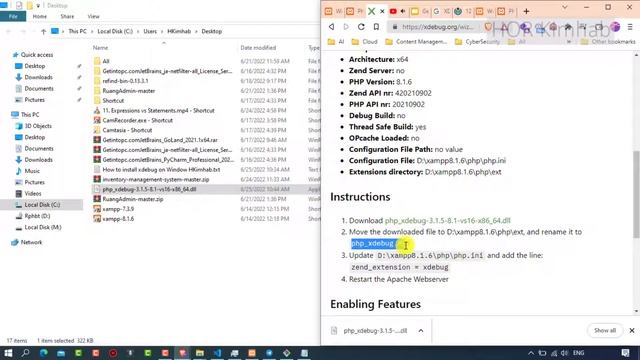Select Rphbt (D:) drive
The image size is (640, 360).
(37, 216)
